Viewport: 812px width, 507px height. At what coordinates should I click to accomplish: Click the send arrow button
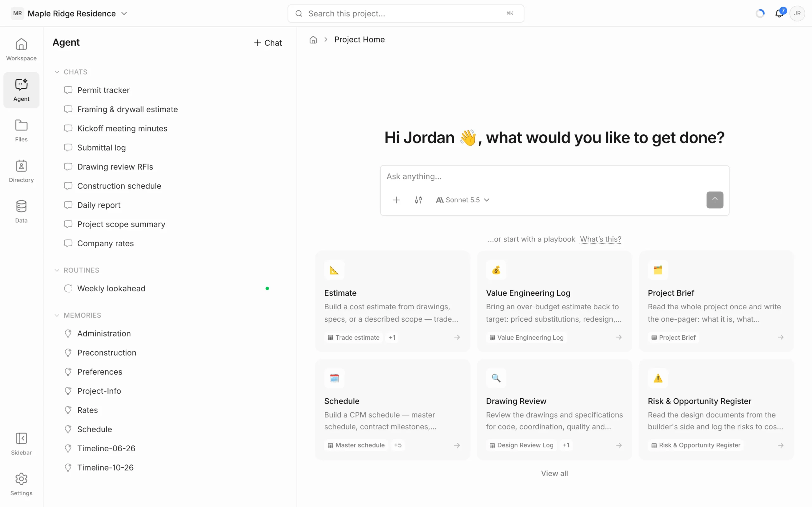[x=715, y=200]
